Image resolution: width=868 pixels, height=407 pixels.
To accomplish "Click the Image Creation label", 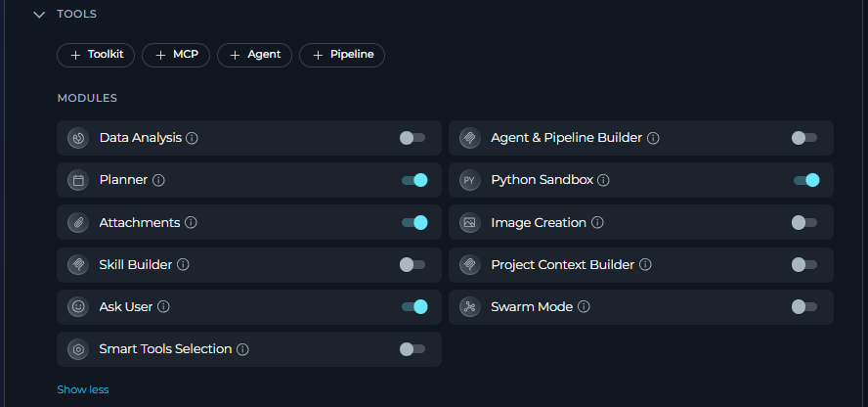I will pos(539,223).
